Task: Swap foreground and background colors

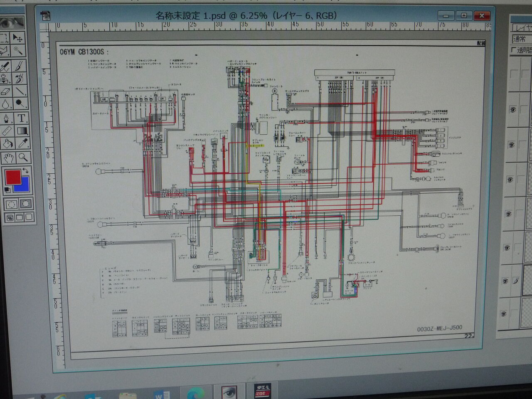Action: coord(25,171)
